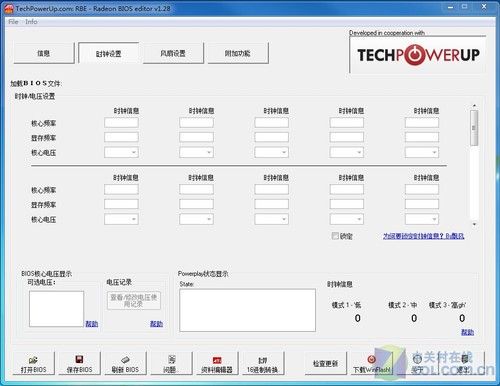Click first 核心频率 input field
Screen dimensions: 500x386
pyautogui.click(x=121, y=123)
